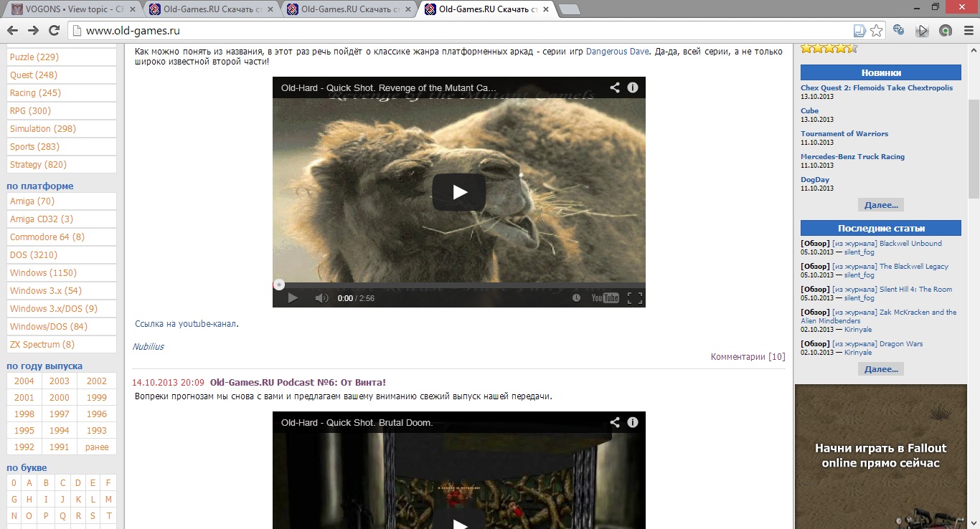The width and height of the screenshot is (980, 529).
Task: Share the Brutal Doom video
Action: click(x=615, y=422)
